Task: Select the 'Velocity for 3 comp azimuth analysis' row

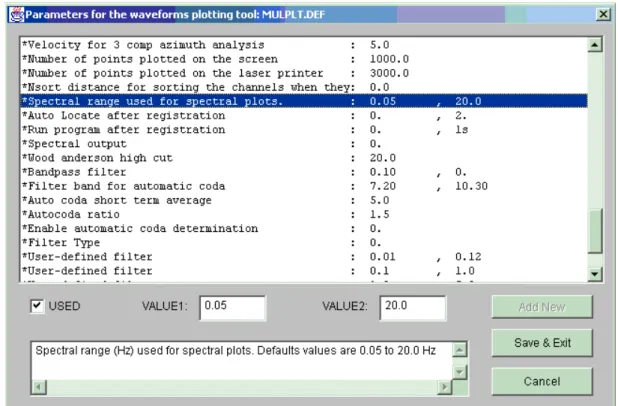Action: (x=304, y=45)
